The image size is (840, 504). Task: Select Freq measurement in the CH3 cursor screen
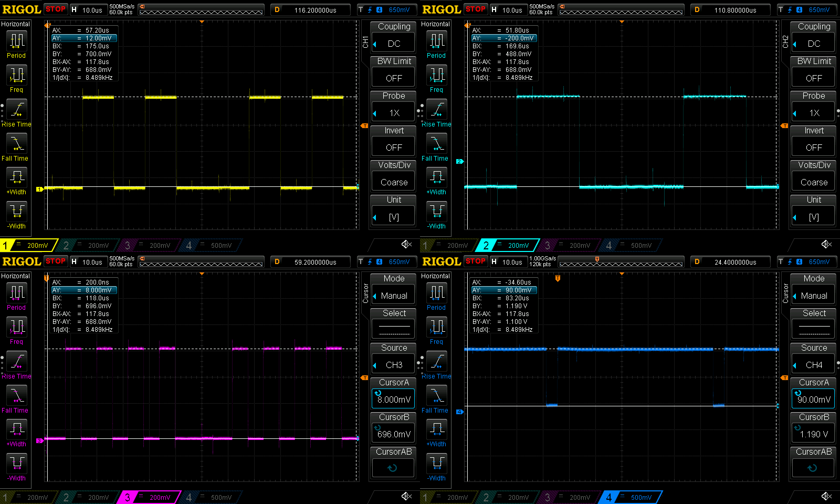click(16, 331)
